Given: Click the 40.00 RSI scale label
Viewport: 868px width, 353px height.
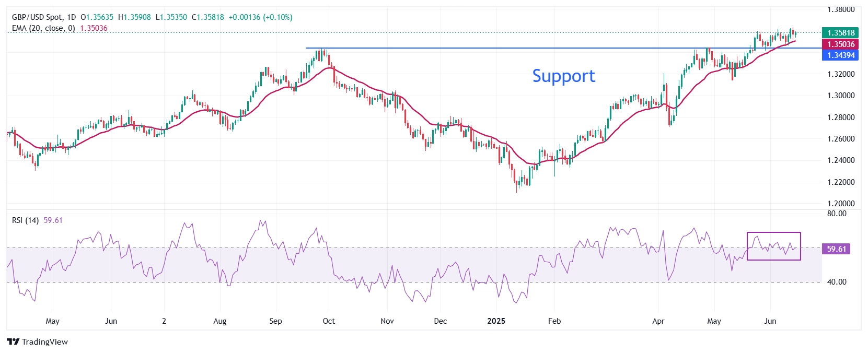Looking at the screenshot, I should pyautogui.click(x=837, y=282).
